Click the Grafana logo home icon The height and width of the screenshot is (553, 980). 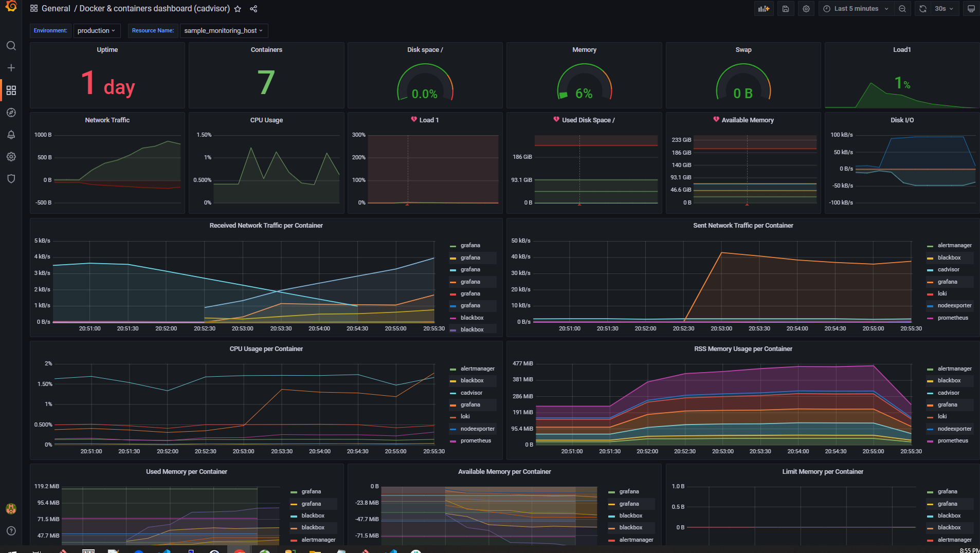click(x=11, y=7)
